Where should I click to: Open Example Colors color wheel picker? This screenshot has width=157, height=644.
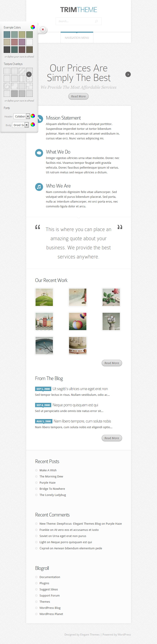tap(33, 27)
